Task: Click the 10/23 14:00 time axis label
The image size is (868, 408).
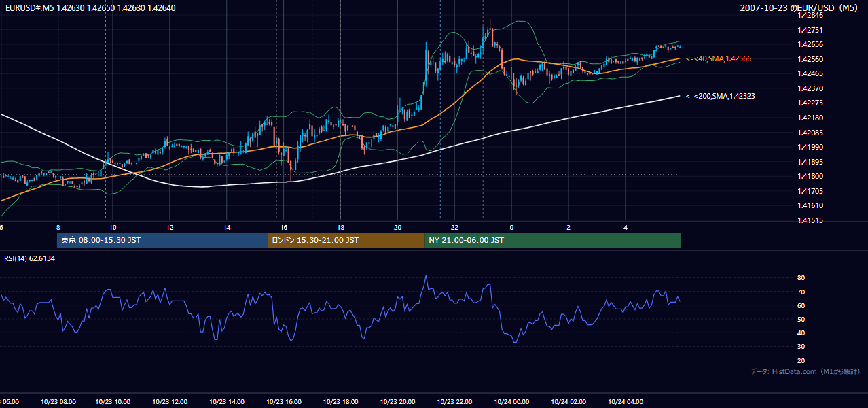Action: 228,402
